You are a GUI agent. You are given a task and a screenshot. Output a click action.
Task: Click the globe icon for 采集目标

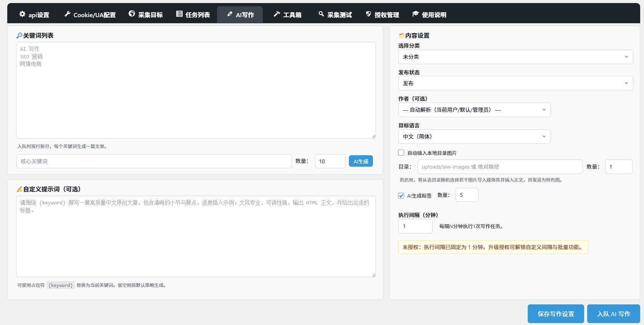(132, 14)
